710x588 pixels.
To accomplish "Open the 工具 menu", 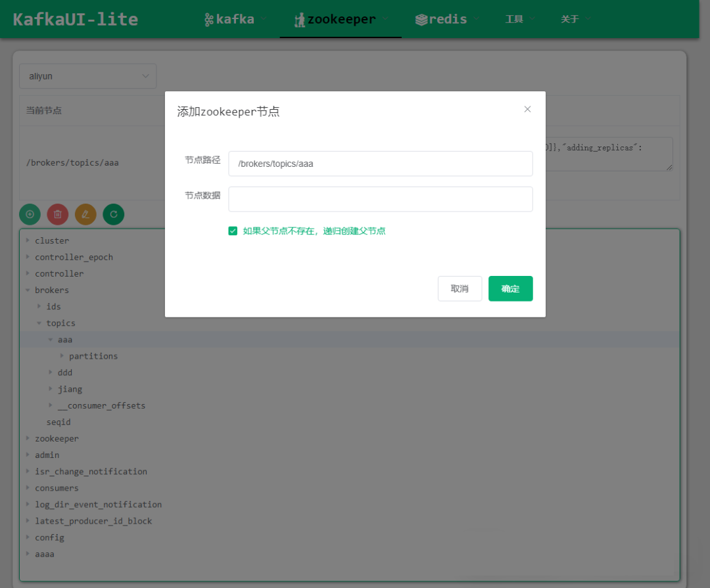I will point(519,19).
